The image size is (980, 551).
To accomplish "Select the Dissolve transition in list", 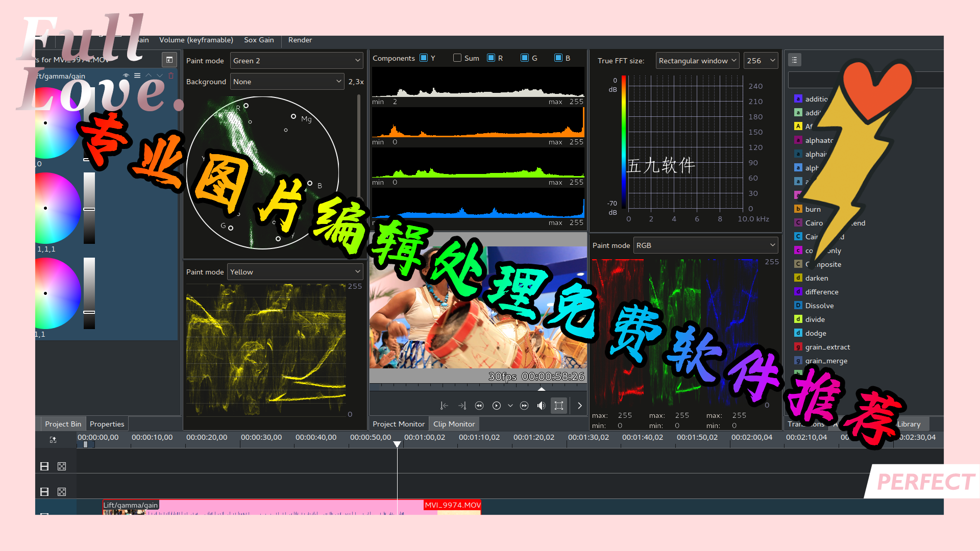I will pyautogui.click(x=819, y=306).
